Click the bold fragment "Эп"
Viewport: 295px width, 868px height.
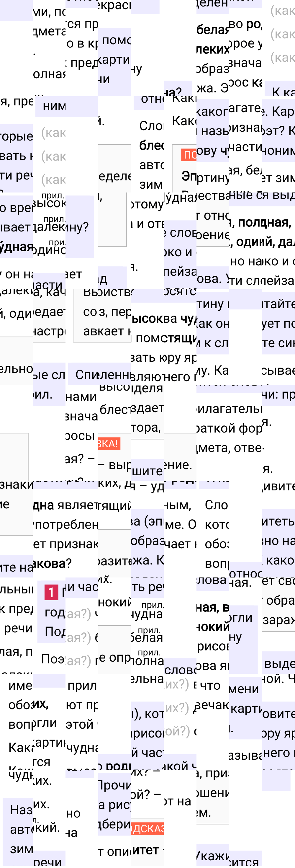coord(189,176)
